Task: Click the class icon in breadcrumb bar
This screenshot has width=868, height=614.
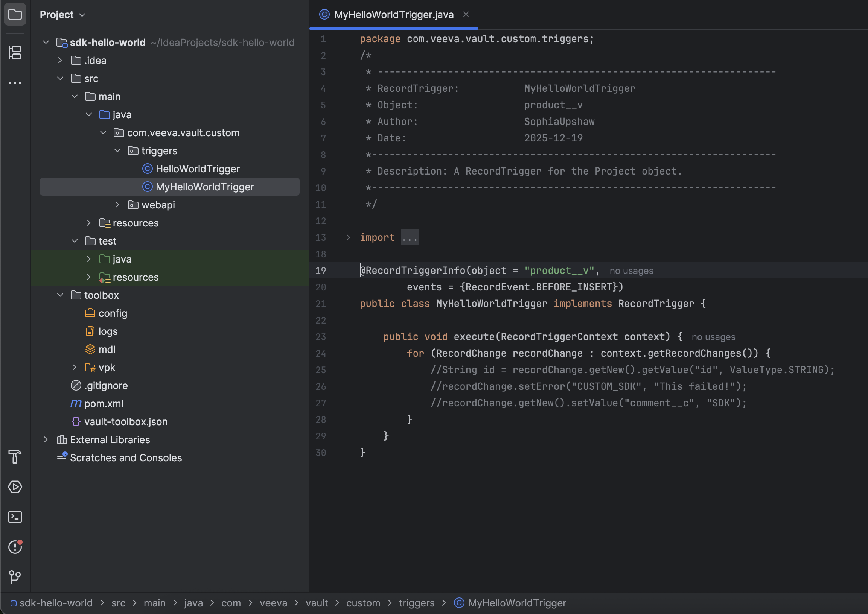Action: (459, 603)
